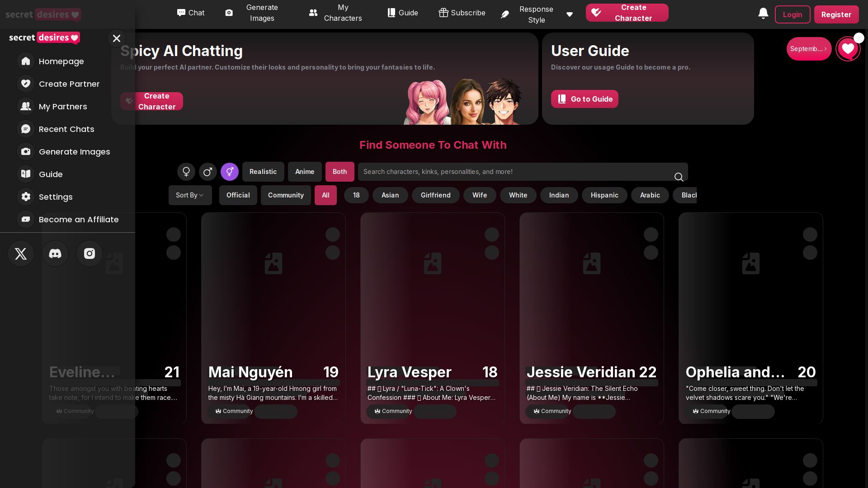The height and width of the screenshot is (488, 868).
Task: Open the Instagram icon in sidebar
Action: point(90,253)
